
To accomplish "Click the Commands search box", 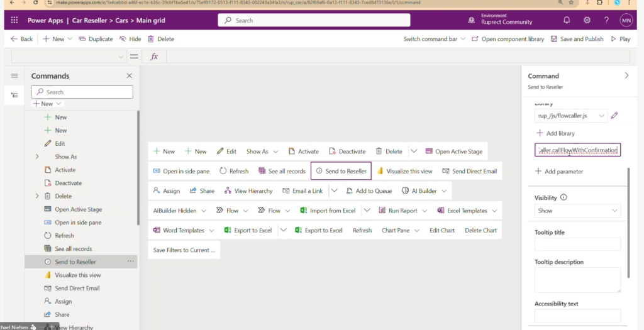I will coord(82,92).
